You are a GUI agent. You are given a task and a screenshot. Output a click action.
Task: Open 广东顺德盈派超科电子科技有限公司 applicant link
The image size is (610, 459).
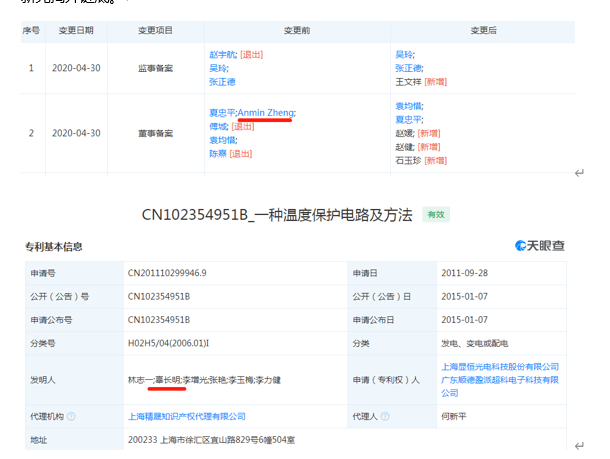click(500, 386)
